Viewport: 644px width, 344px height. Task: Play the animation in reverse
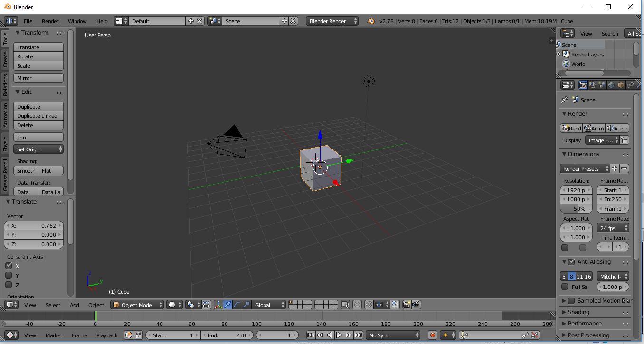(330, 335)
